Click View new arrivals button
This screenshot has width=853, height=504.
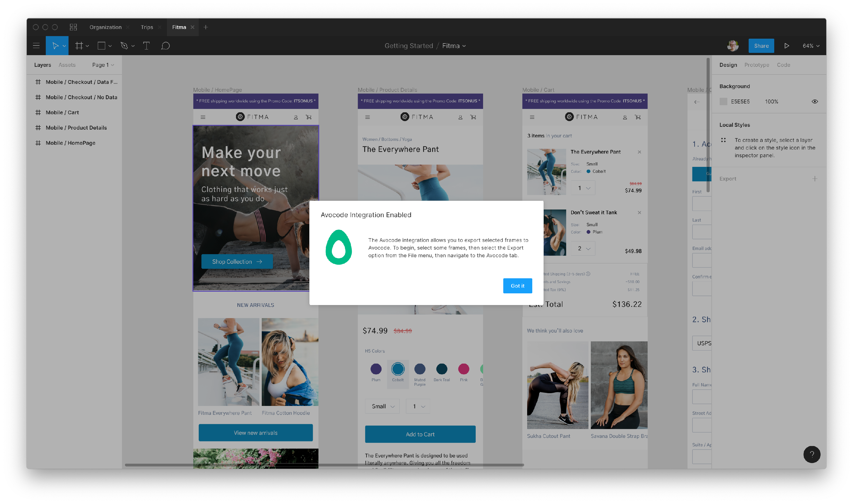[x=255, y=433]
